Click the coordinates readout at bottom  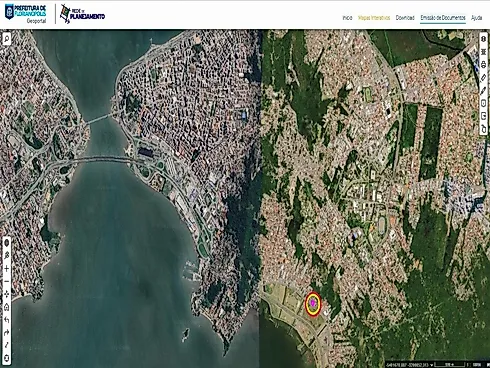point(407,365)
